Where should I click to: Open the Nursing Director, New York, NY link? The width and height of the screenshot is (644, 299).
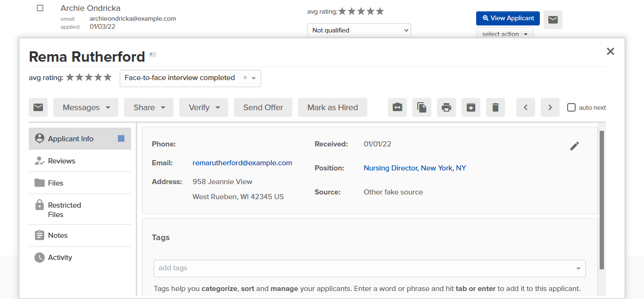pos(415,168)
